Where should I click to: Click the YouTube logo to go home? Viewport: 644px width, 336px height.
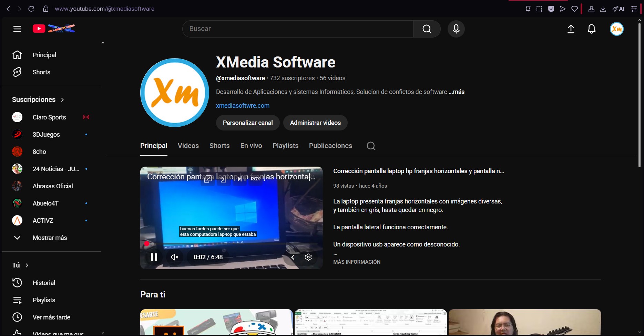coord(39,29)
